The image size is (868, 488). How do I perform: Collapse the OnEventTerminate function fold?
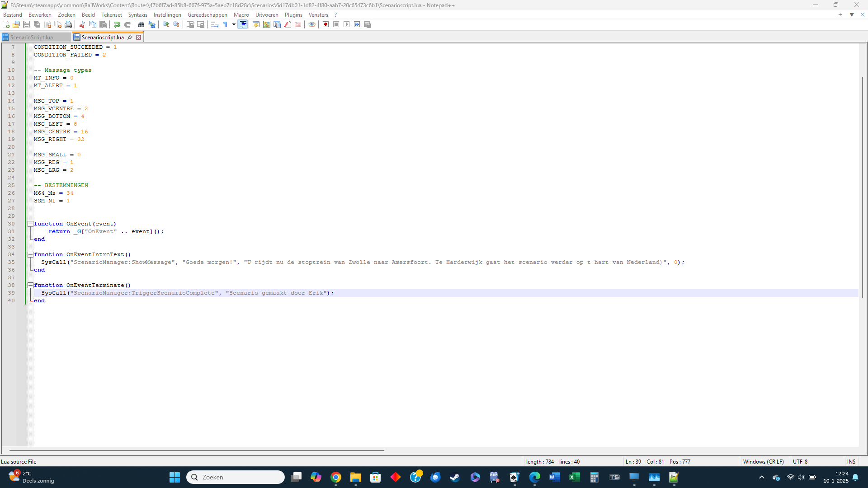[x=30, y=285]
